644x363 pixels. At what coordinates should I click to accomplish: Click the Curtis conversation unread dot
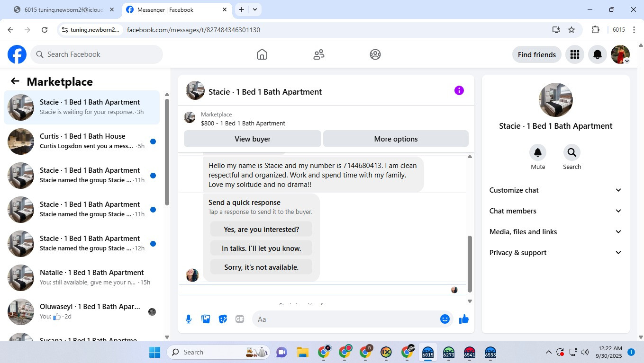tap(153, 142)
